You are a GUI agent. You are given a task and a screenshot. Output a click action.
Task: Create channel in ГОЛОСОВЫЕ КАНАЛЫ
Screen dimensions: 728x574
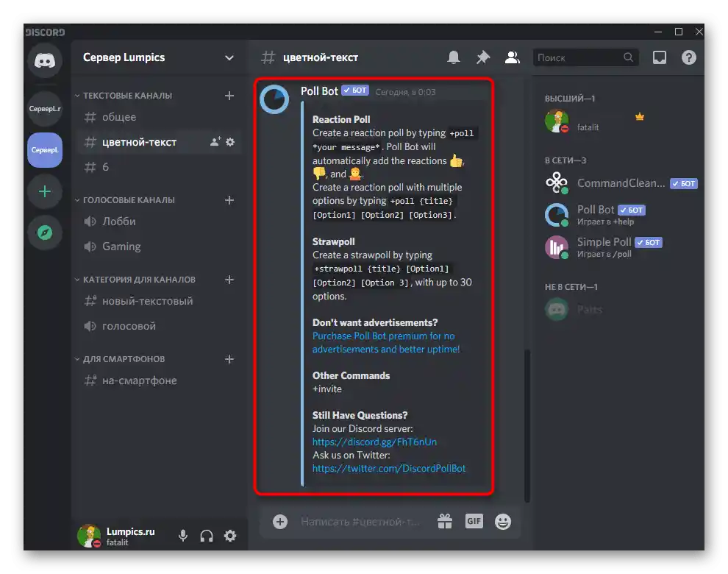point(229,200)
